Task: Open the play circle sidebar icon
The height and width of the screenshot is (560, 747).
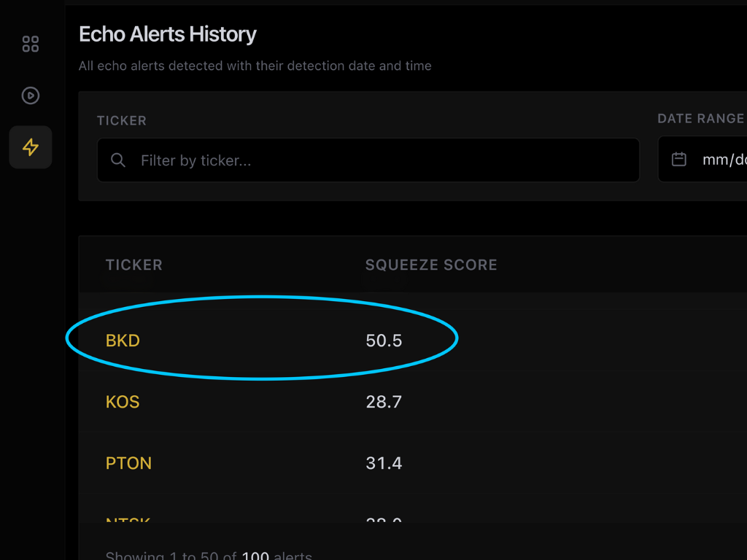Action: coord(31,96)
